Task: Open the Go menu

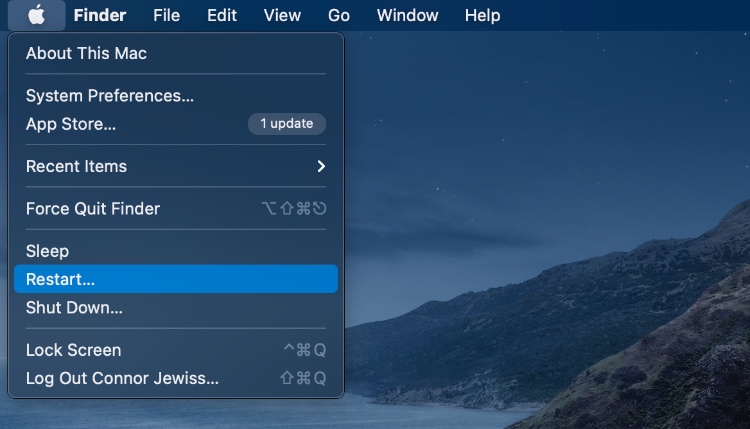Action: point(339,15)
